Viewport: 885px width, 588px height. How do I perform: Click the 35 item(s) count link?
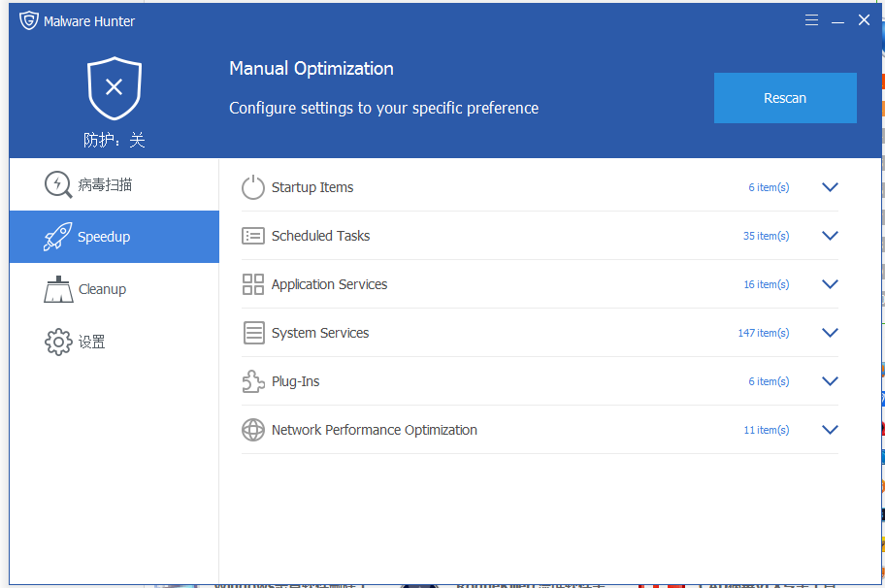(x=766, y=236)
